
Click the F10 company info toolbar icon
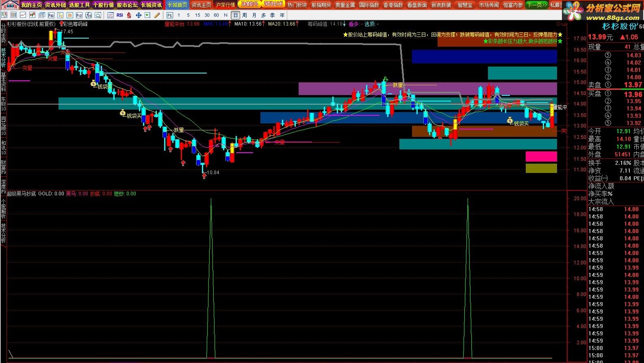click(x=51, y=15)
